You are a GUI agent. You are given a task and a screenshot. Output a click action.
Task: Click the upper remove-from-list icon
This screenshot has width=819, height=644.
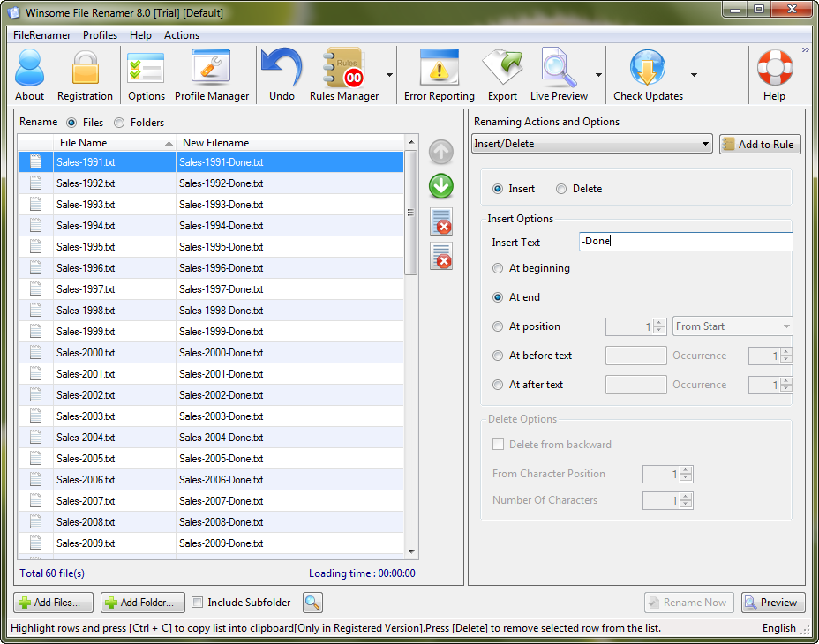pos(441,221)
